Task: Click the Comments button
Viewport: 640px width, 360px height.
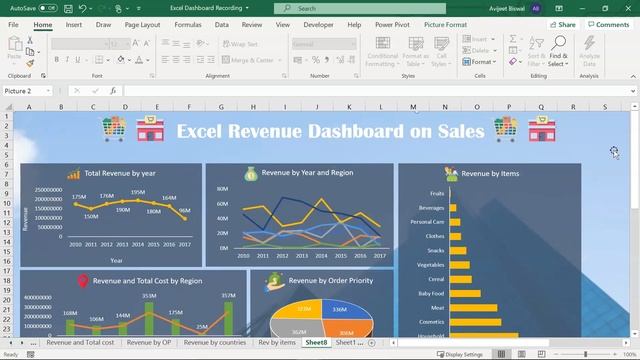Action: pyautogui.click(x=609, y=25)
